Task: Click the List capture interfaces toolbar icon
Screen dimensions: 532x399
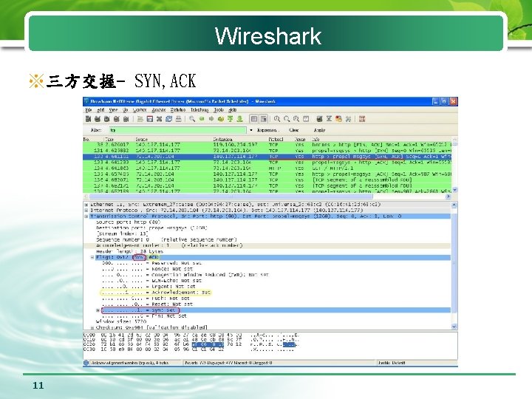Action: coord(88,119)
